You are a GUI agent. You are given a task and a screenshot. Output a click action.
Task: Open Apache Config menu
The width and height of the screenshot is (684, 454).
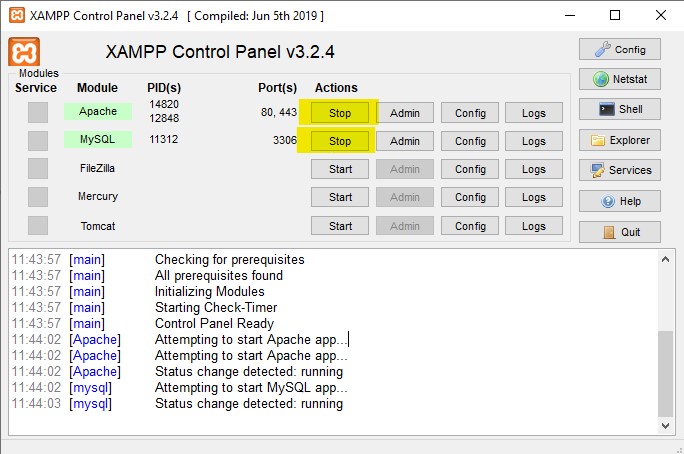[470, 113]
